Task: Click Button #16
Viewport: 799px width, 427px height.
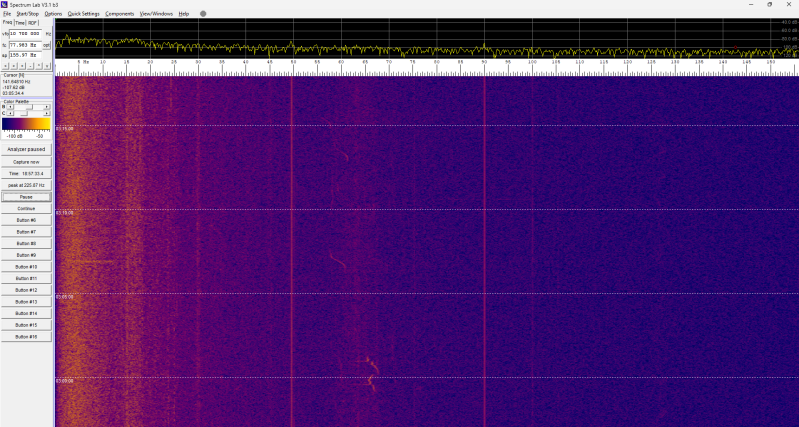Action: click(x=26, y=337)
